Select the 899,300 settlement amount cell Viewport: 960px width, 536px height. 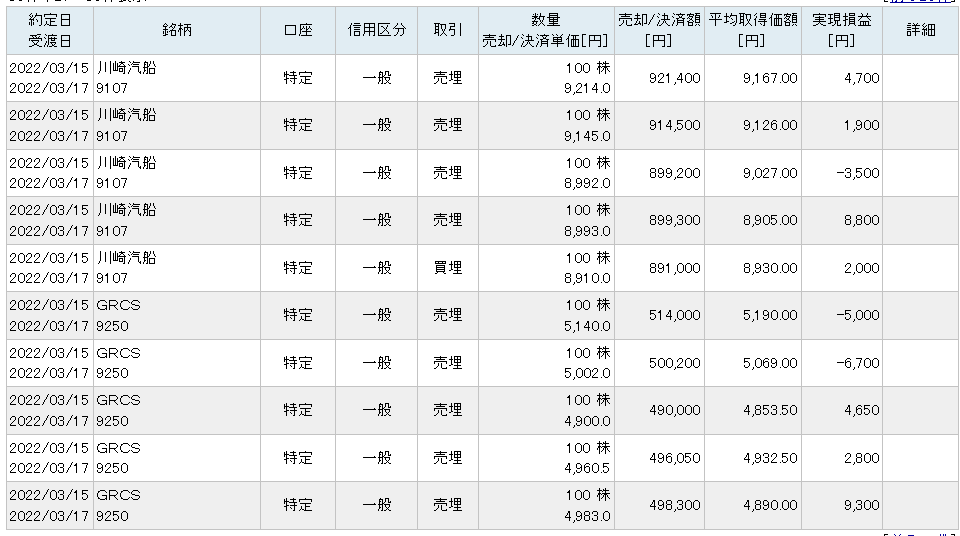tap(659, 221)
